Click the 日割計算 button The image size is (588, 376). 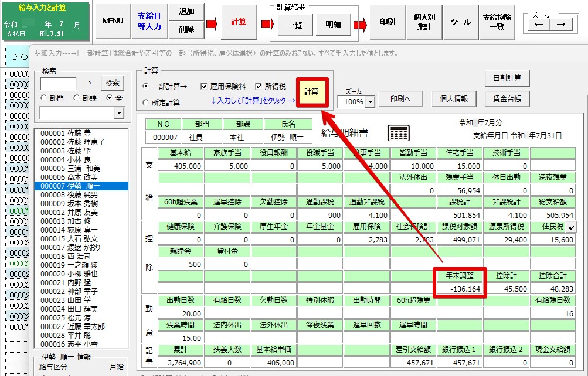507,78
